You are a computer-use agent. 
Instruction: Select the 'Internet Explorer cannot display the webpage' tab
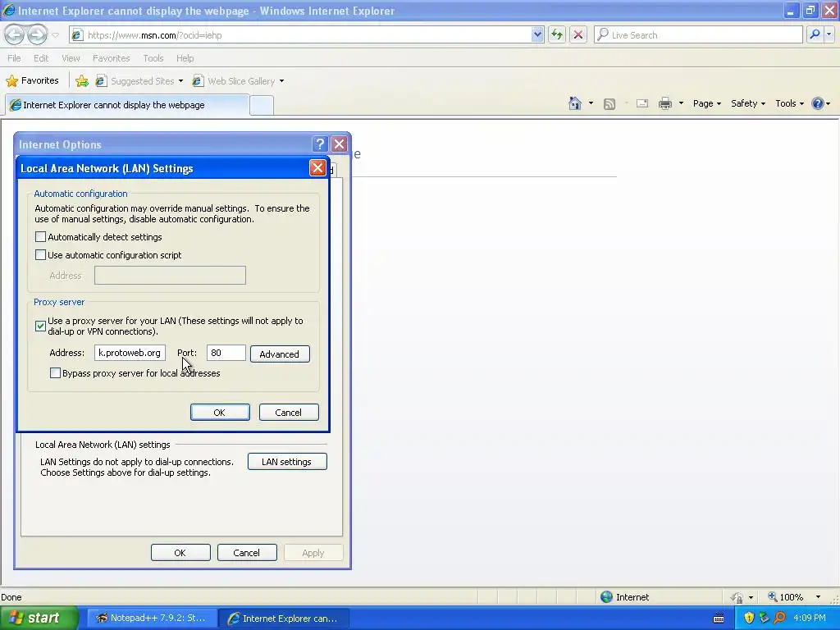click(127, 105)
